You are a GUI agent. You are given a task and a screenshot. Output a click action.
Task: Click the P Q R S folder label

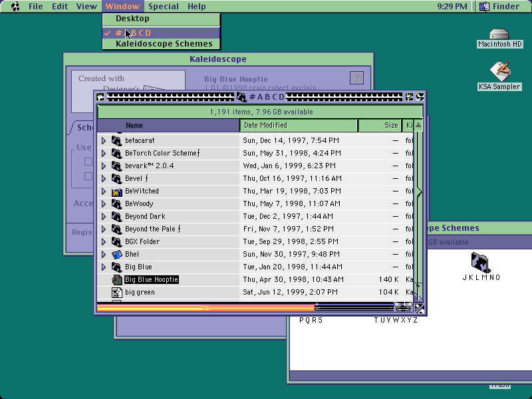tap(311, 320)
